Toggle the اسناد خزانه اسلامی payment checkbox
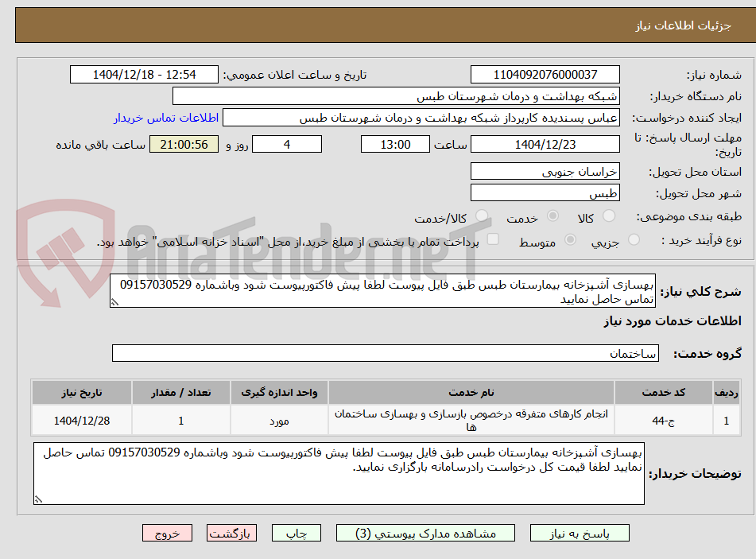 [493, 239]
